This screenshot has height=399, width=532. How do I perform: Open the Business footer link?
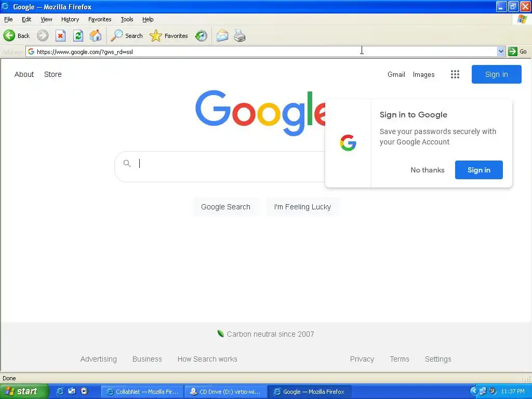[147, 359]
